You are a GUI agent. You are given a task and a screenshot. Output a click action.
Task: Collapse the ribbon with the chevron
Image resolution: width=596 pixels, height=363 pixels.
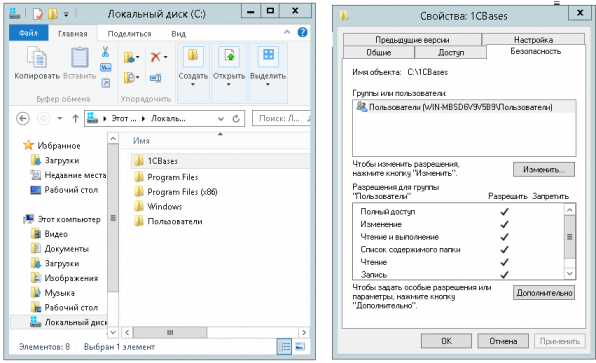point(287,32)
